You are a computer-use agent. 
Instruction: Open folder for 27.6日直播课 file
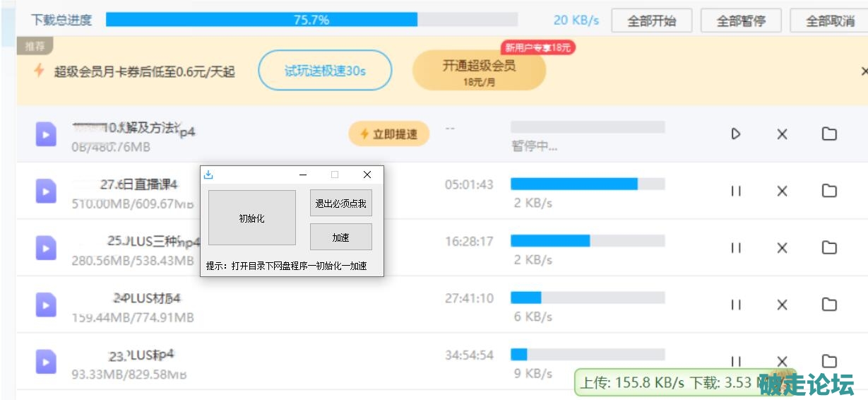point(829,191)
